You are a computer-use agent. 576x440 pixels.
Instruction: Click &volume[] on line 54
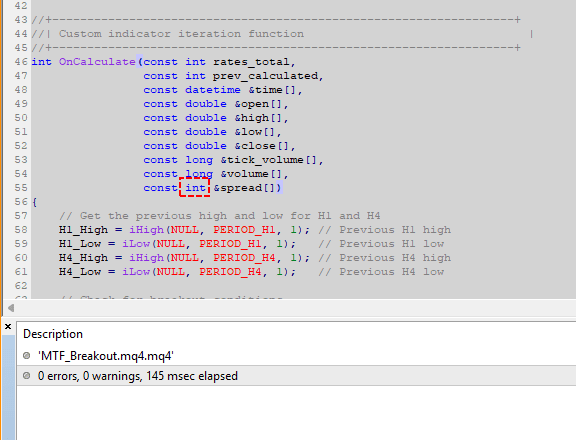(251, 174)
